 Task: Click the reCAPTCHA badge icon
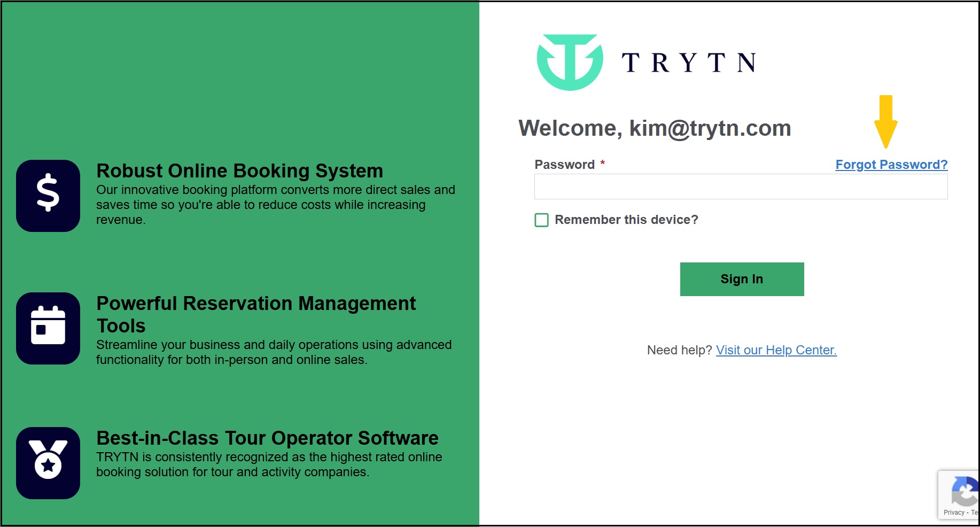click(965, 492)
